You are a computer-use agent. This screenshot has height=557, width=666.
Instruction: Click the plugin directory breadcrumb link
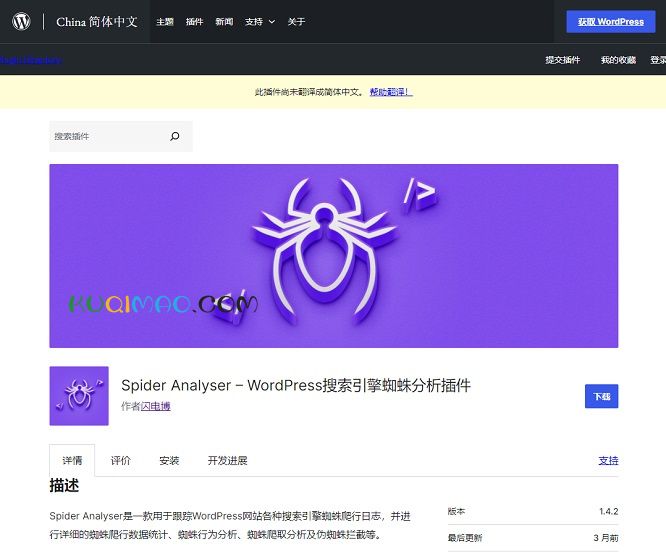(x=31, y=60)
